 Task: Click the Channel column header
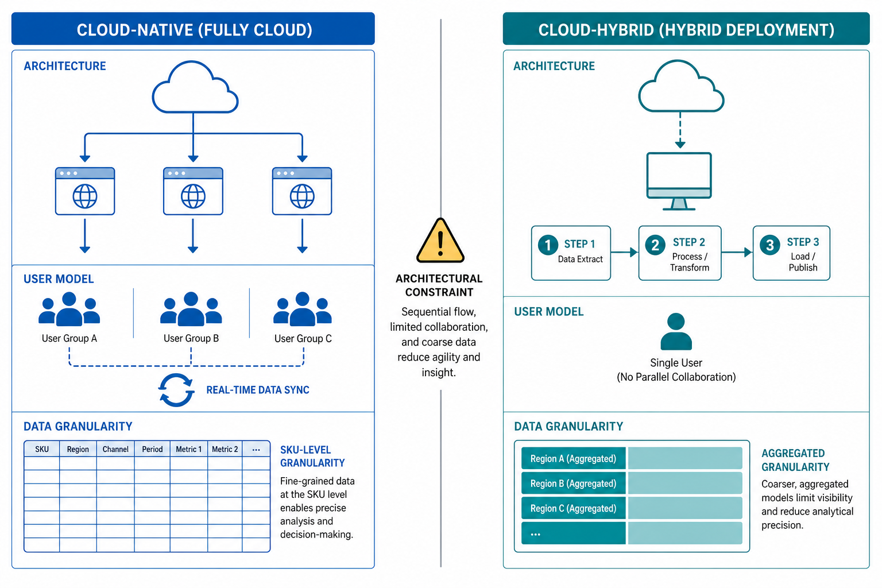(115, 449)
